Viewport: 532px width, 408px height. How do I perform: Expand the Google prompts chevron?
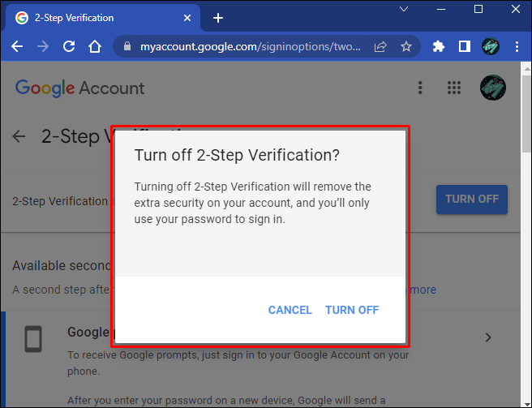click(x=488, y=337)
